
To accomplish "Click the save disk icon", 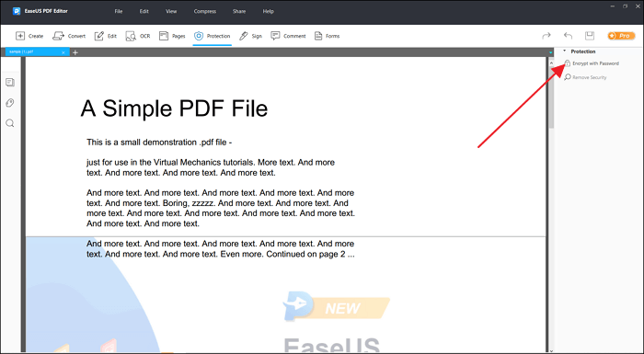I will [590, 36].
